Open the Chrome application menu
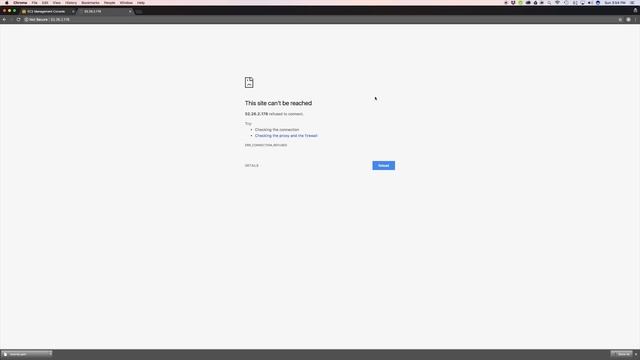Screen dimensions: 640x360 (x=20, y=3)
